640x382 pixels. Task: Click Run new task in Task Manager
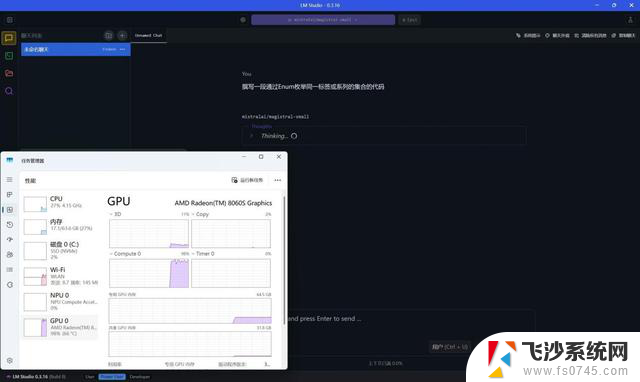point(247,180)
